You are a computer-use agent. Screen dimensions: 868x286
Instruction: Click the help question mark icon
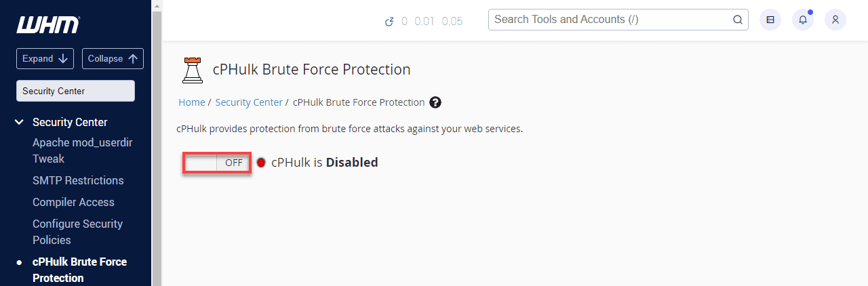click(x=435, y=102)
